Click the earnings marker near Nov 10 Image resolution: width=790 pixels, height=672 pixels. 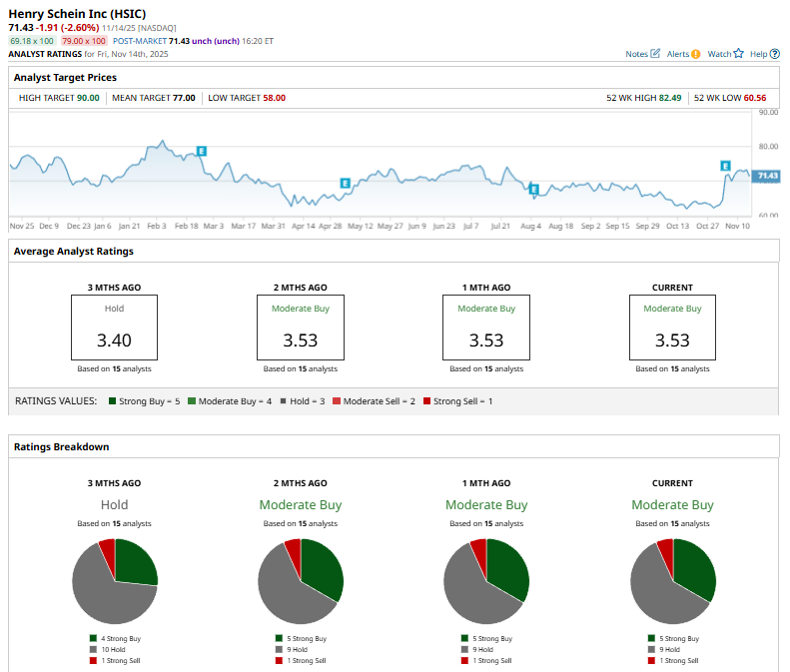(x=726, y=166)
